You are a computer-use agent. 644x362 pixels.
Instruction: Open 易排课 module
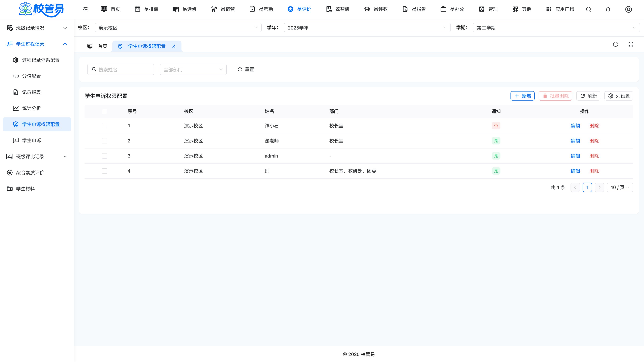(147, 9)
